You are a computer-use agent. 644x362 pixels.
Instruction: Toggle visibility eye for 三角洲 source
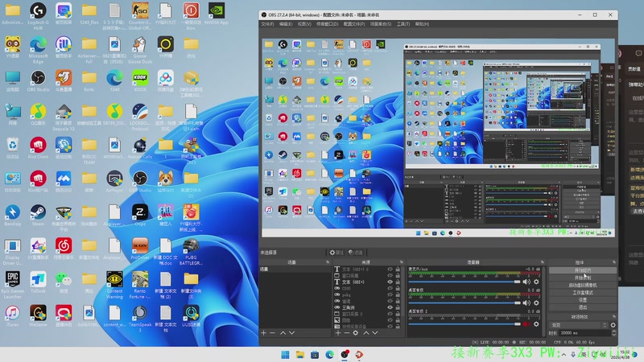click(390, 306)
